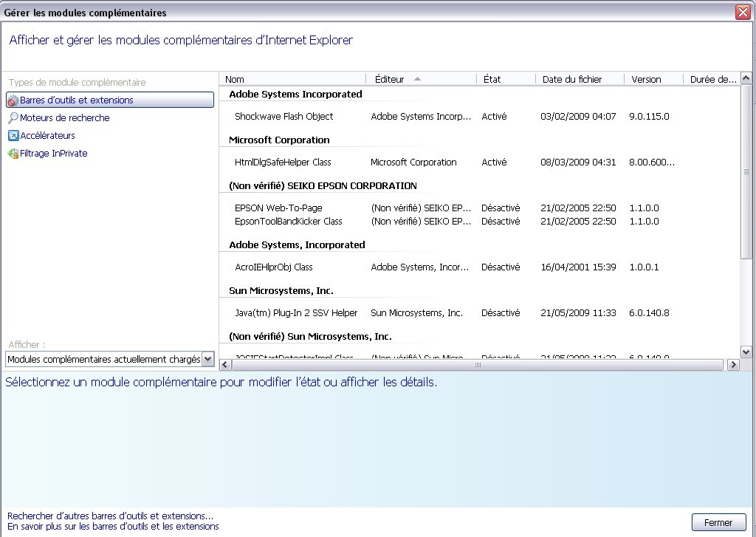
Task: Click the Accélérateurs arrow icon
Action: [13, 136]
